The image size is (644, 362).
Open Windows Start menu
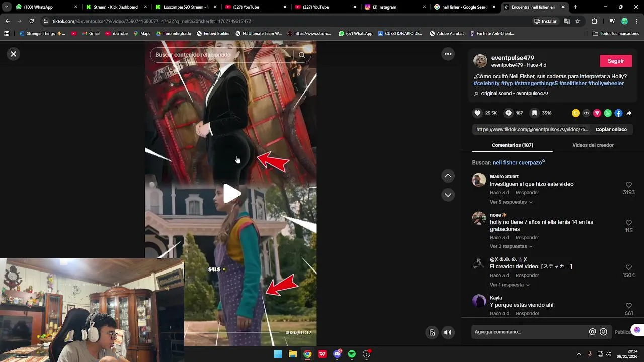[x=278, y=354]
